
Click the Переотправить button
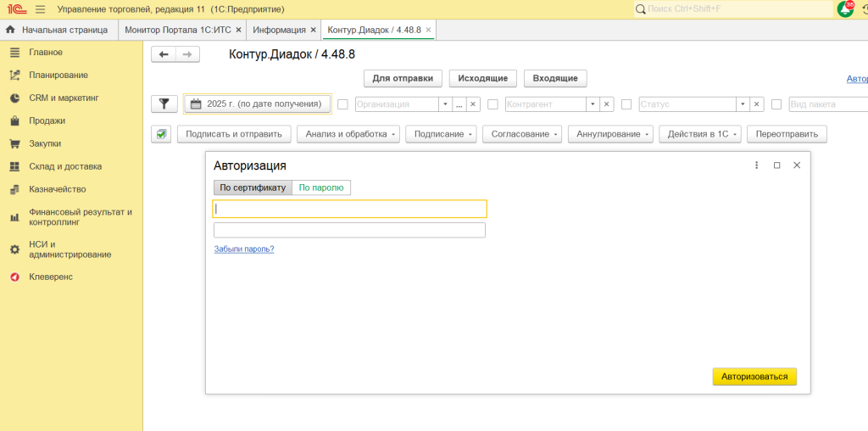(787, 134)
